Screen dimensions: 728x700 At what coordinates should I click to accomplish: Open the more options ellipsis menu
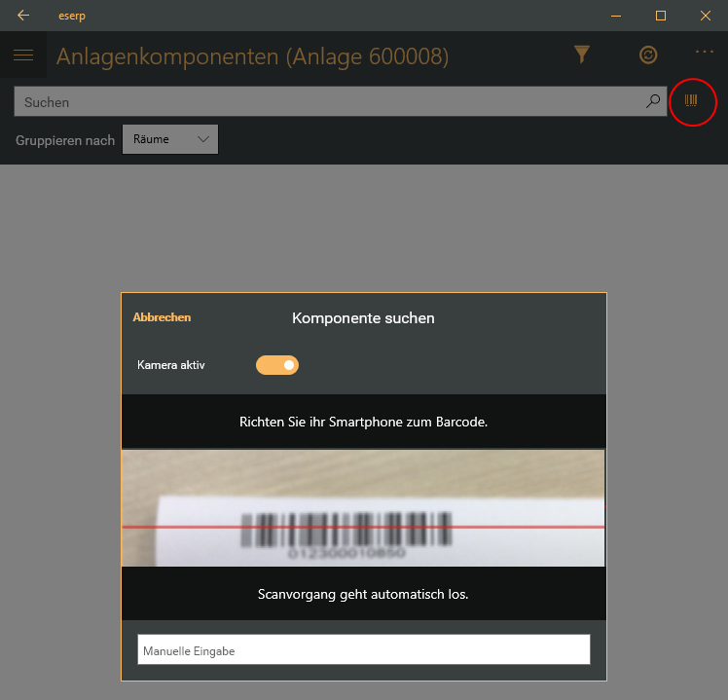point(705,53)
